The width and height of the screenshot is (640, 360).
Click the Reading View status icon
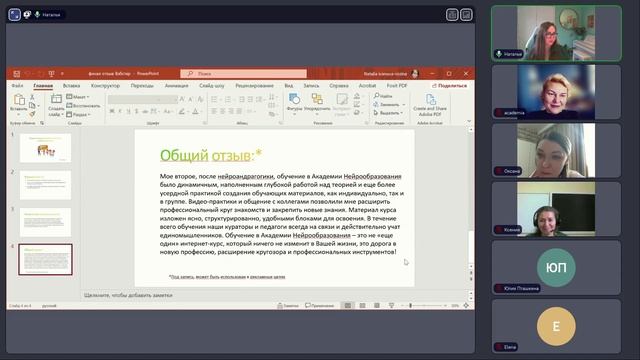(377, 305)
